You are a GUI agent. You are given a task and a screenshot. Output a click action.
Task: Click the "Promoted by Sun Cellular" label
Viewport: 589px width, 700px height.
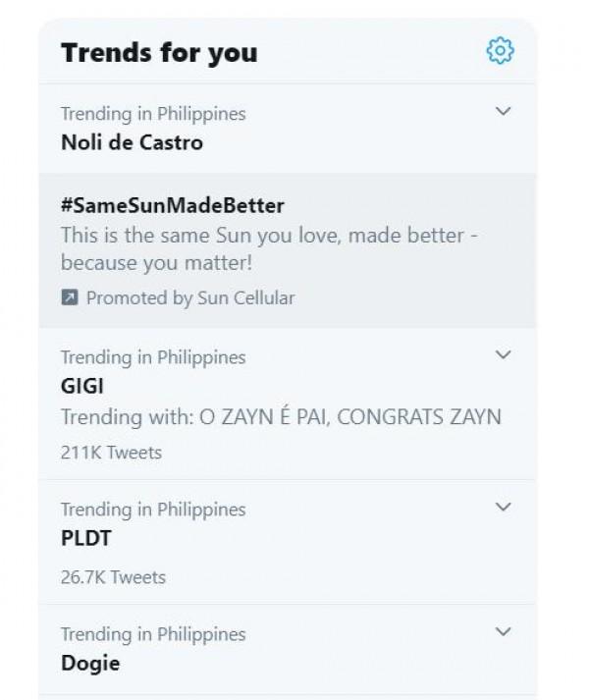click(189, 297)
